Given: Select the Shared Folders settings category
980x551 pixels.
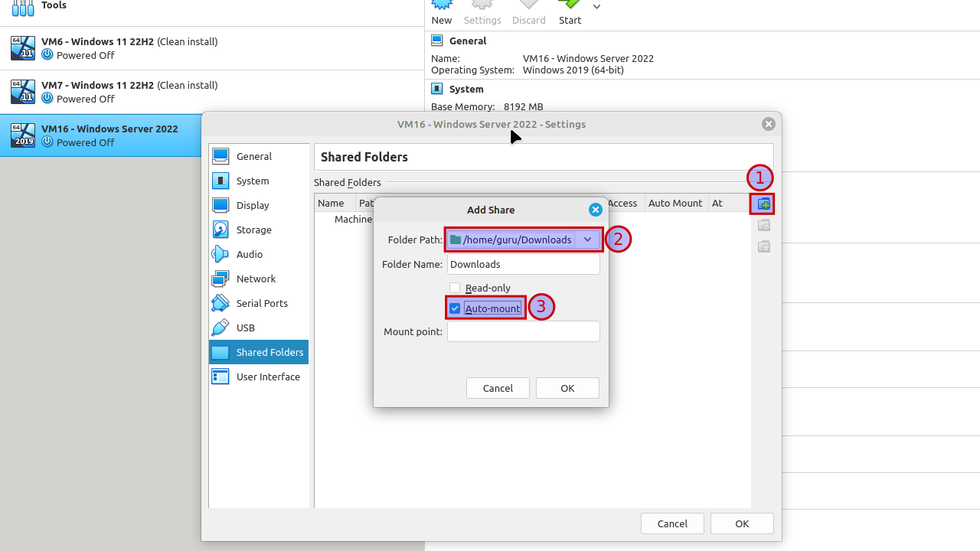Looking at the screenshot, I should 259,352.
